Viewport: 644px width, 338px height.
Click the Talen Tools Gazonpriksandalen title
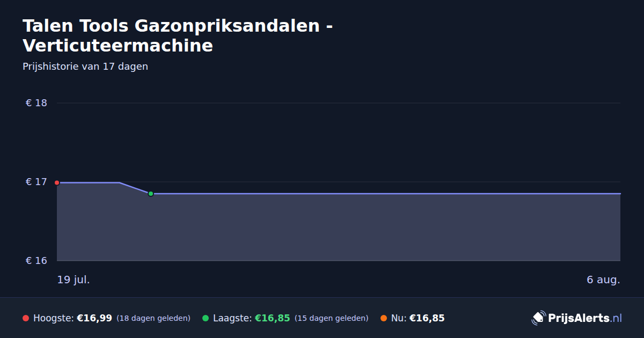[x=178, y=35]
